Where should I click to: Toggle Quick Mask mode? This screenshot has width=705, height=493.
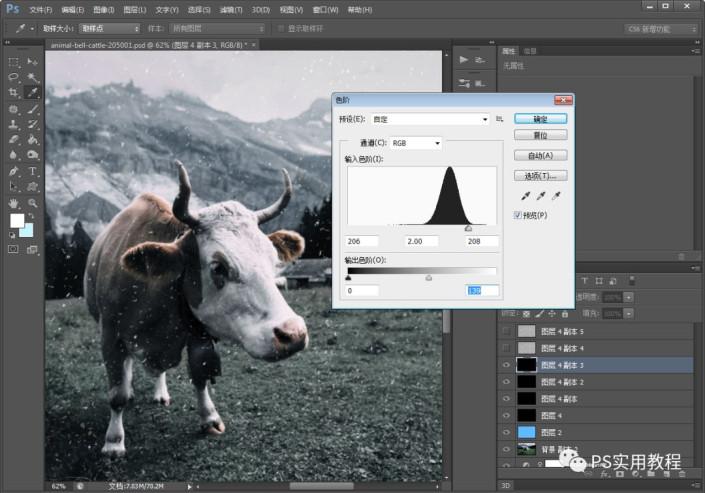pos(13,249)
